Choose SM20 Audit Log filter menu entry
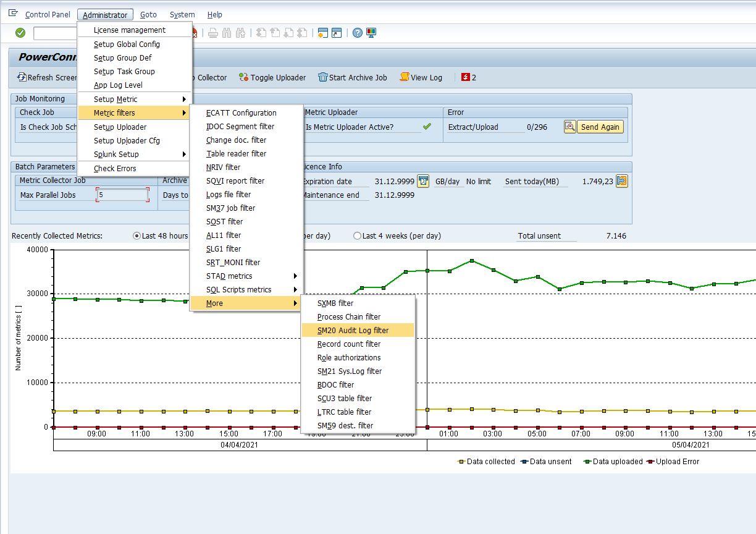Image resolution: width=756 pixels, height=534 pixels. (x=353, y=331)
